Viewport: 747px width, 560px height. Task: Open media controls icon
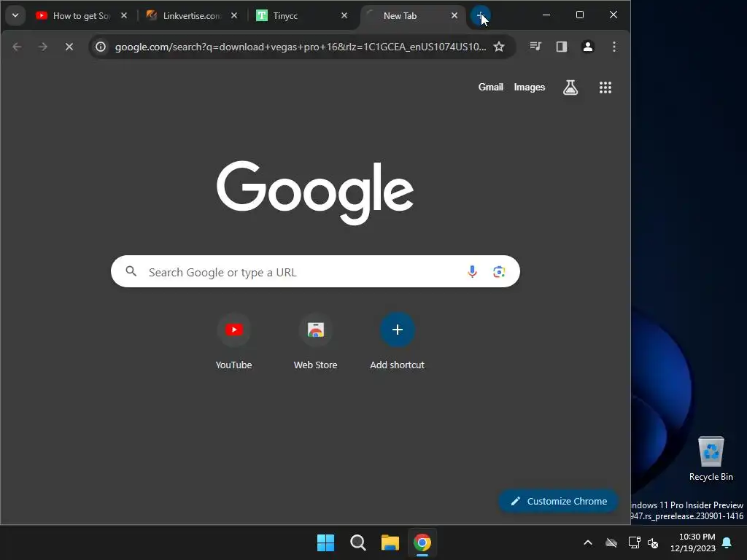(535, 47)
